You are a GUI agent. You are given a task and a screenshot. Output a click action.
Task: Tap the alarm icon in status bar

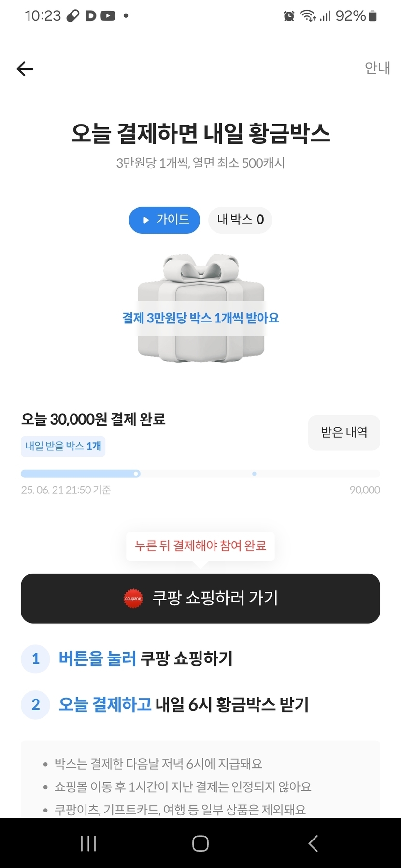289,16
